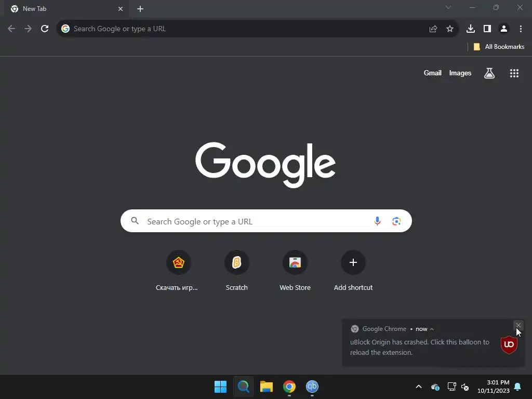532x399 pixels.
Task: Click the OneDrive cloud tray icon
Action: (435, 387)
